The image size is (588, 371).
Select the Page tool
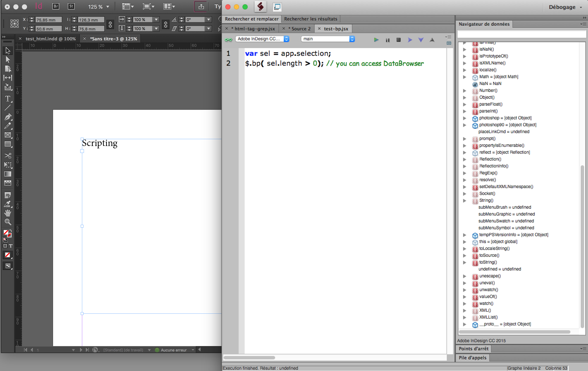click(x=8, y=69)
